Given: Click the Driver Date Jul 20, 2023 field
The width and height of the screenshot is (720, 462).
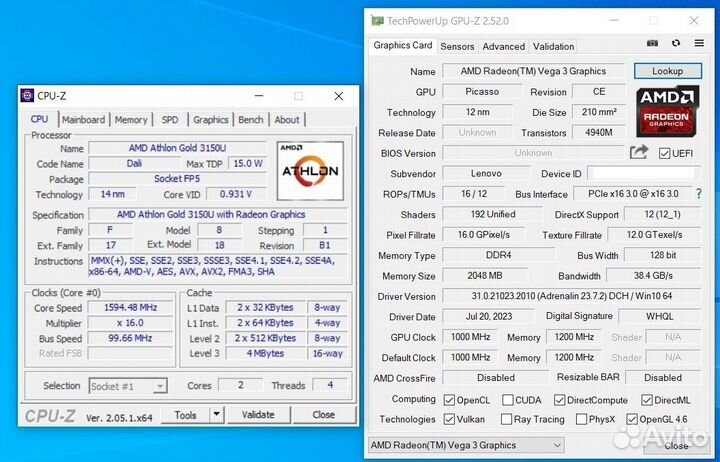Looking at the screenshot, I should 489,316.
